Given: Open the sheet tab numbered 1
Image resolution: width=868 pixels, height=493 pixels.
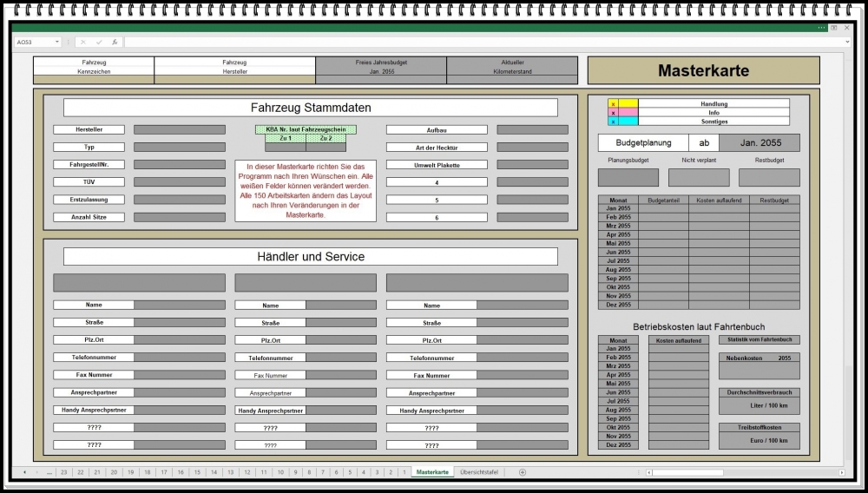Looking at the screenshot, I should tap(404, 472).
